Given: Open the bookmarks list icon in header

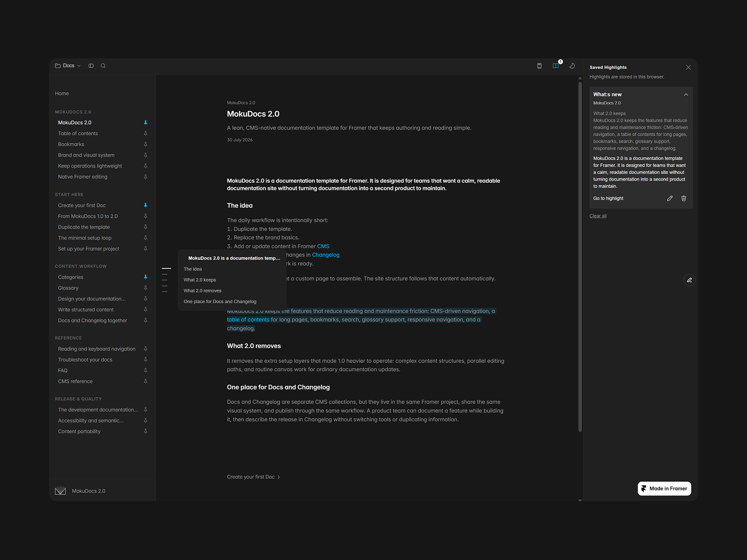Looking at the screenshot, I should click(x=539, y=66).
